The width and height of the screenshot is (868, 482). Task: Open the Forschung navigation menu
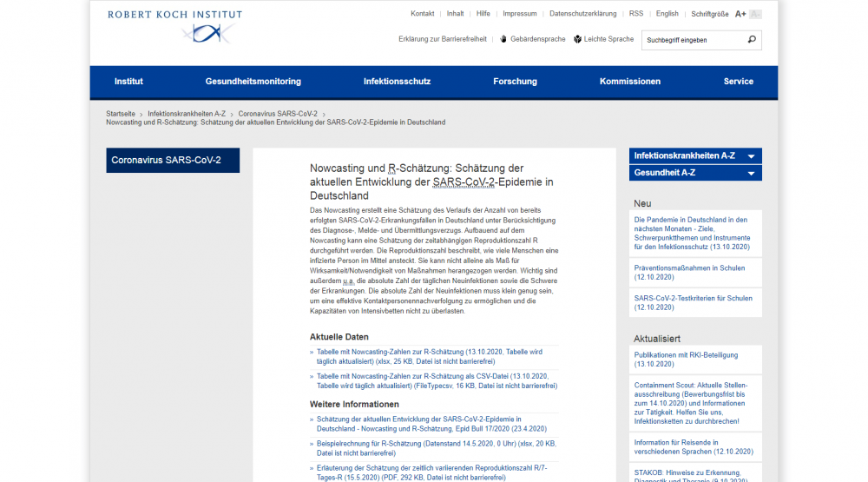click(x=515, y=82)
